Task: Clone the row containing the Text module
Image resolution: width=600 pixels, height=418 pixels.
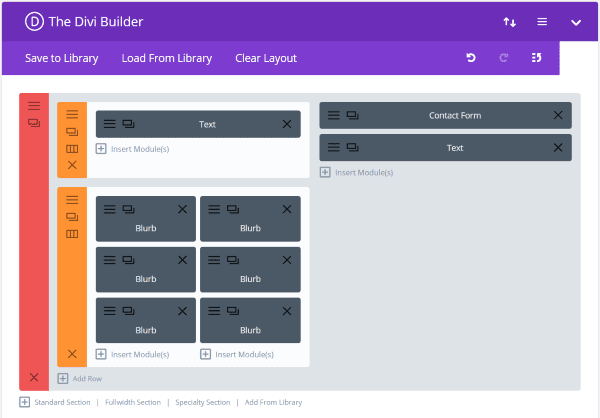Action: click(x=72, y=132)
